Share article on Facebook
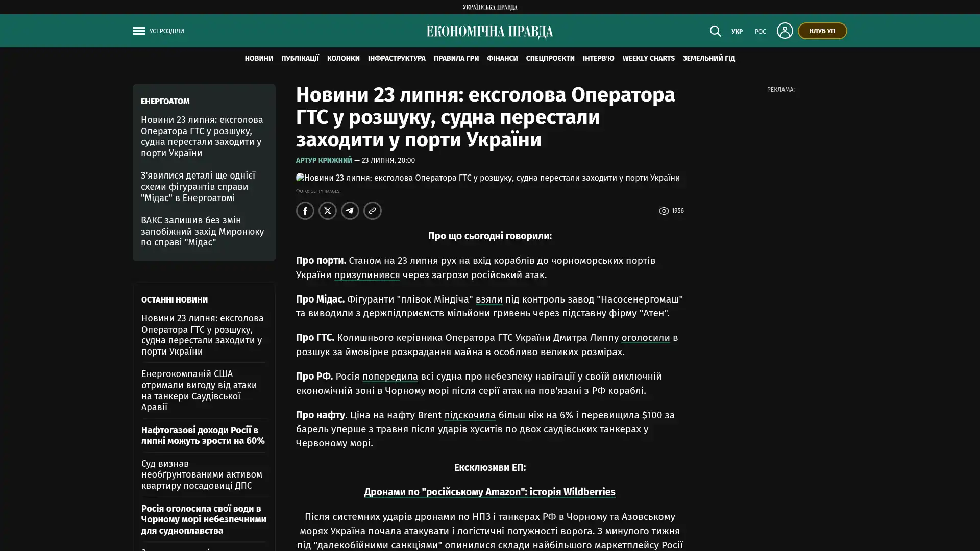 point(305,211)
